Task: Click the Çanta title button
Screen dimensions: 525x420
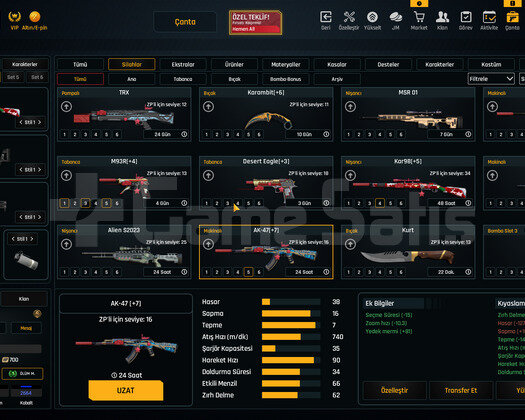Action: 185,22
